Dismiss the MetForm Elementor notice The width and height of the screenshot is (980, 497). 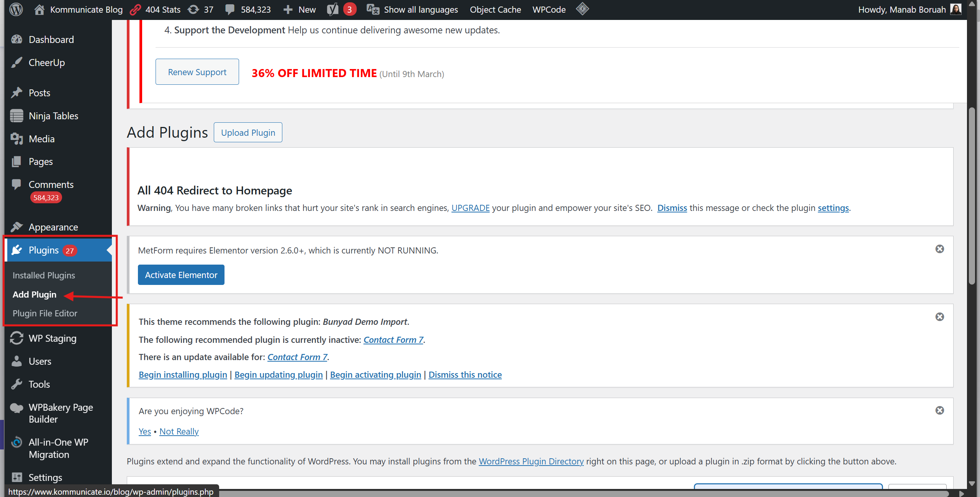pos(940,249)
